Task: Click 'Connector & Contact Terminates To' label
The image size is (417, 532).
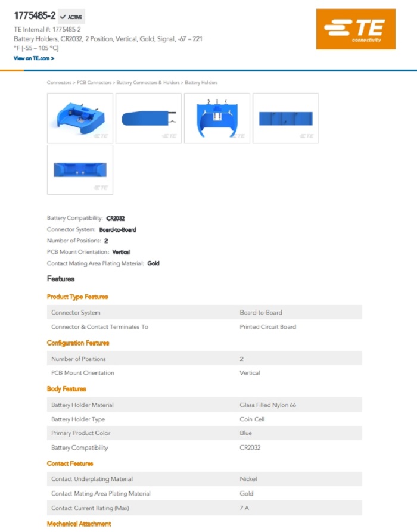Action: [x=99, y=327]
